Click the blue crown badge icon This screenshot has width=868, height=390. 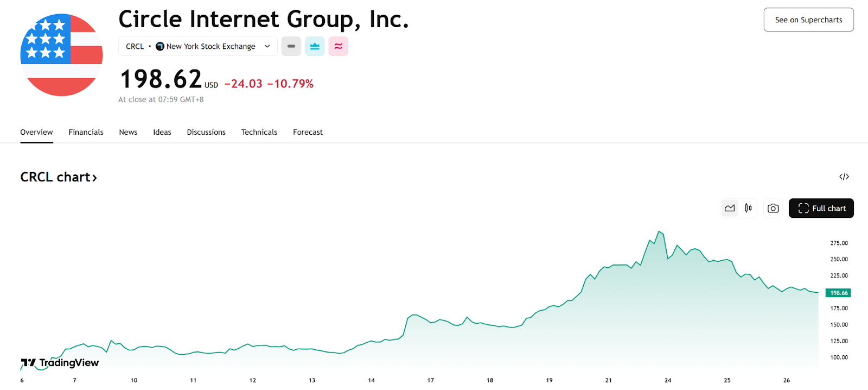pyautogui.click(x=315, y=47)
